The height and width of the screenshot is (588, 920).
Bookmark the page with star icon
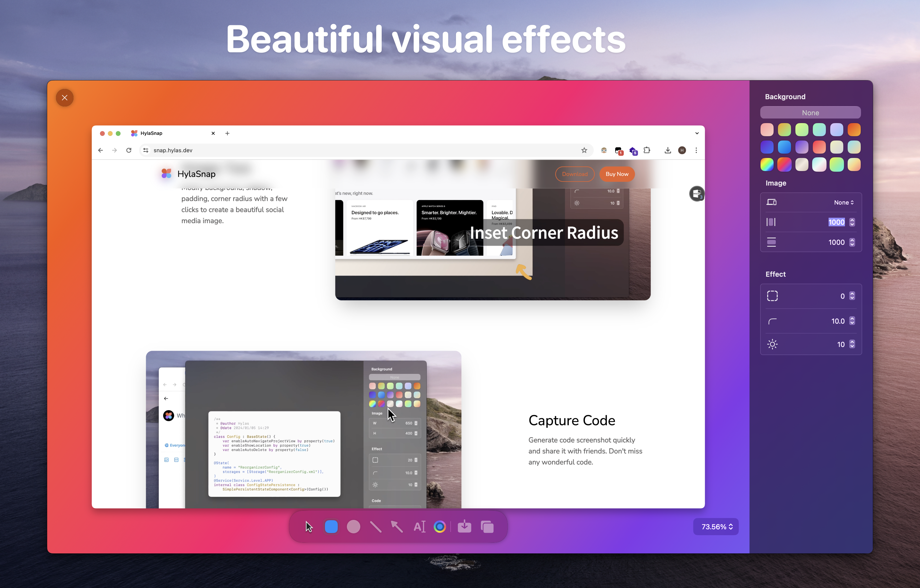tap(584, 150)
